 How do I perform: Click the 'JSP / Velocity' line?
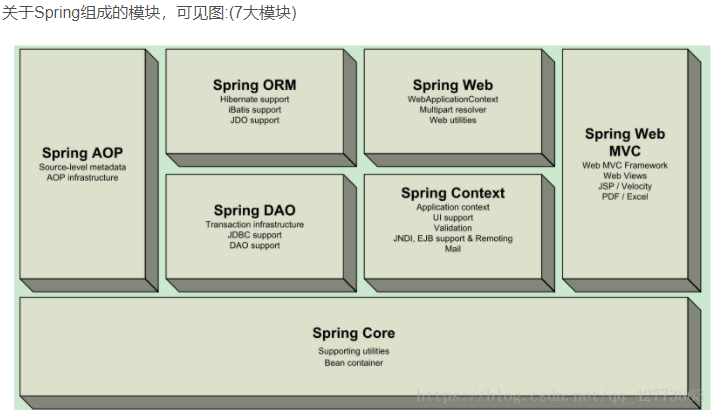[625, 186]
